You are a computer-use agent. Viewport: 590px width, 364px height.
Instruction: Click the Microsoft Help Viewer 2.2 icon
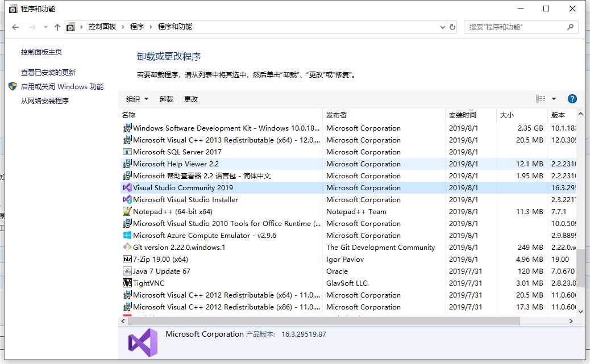[127, 164]
